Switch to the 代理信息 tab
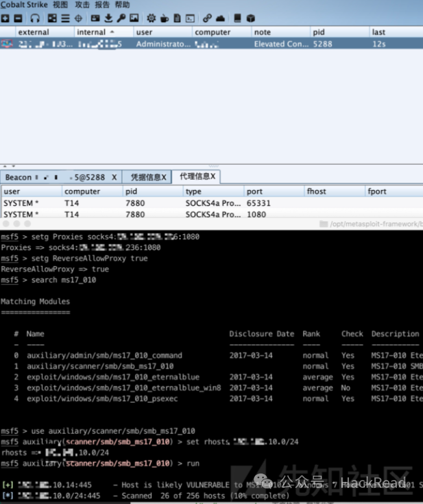 tap(195, 176)
